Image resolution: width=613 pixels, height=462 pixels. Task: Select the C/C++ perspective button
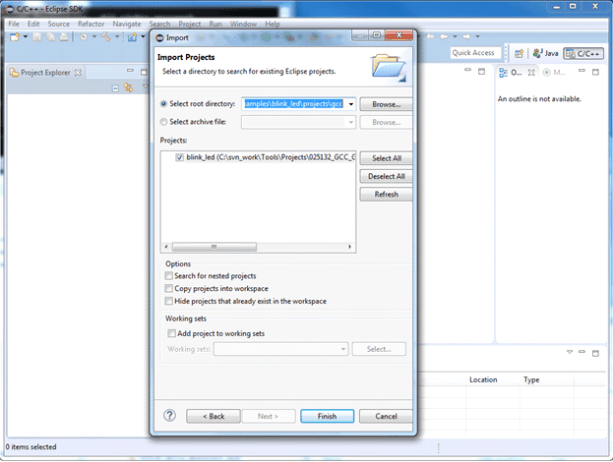tap(583, 53)
